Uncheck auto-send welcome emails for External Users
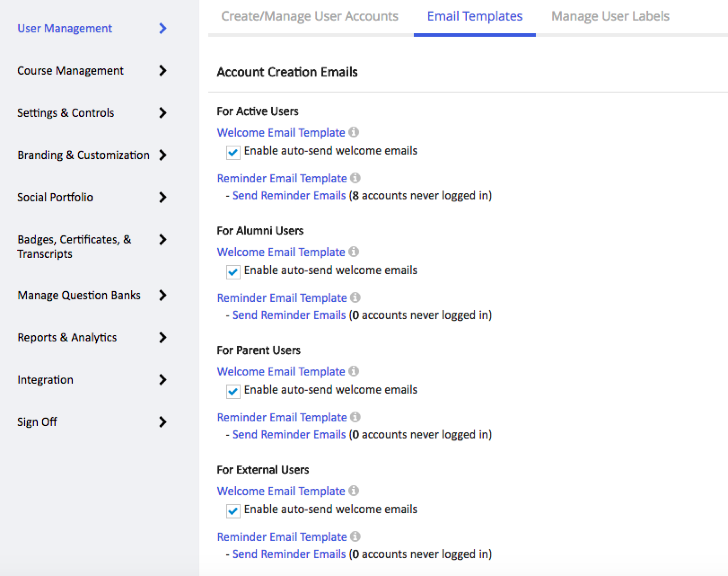The height and width of the screenshot is (576, 728). 233,511
